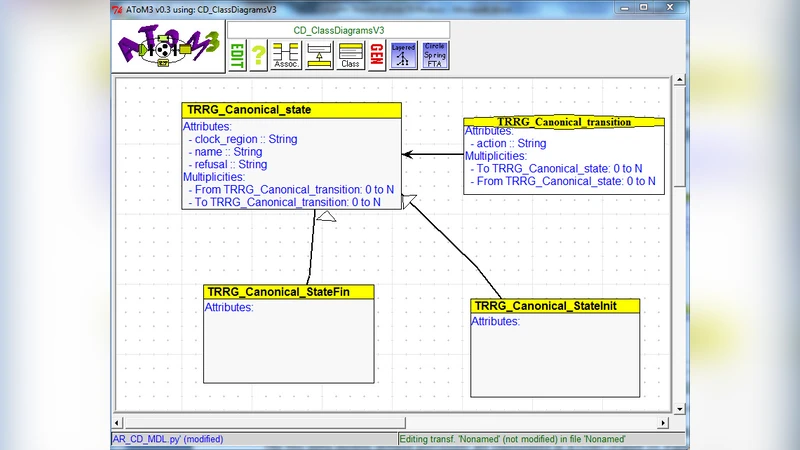Select the TRRG_Canonical_transition association node
Image resolution: width=800 pixels, height=450 pixels.
click(564, 122)
